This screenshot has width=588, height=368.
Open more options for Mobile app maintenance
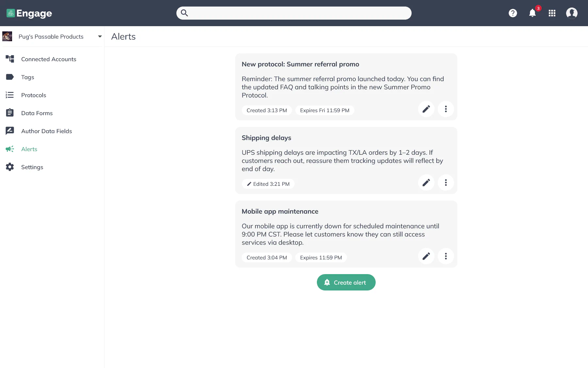446,256
